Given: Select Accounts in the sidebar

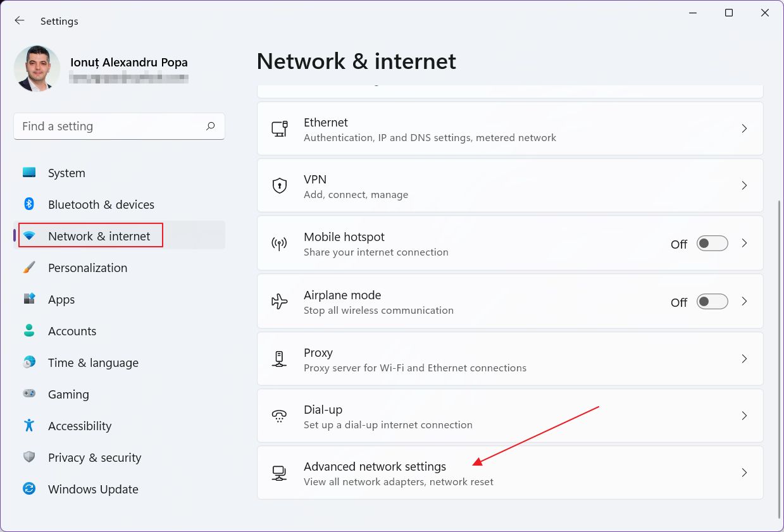Looking at the screenshot, I should pos(72,331).
